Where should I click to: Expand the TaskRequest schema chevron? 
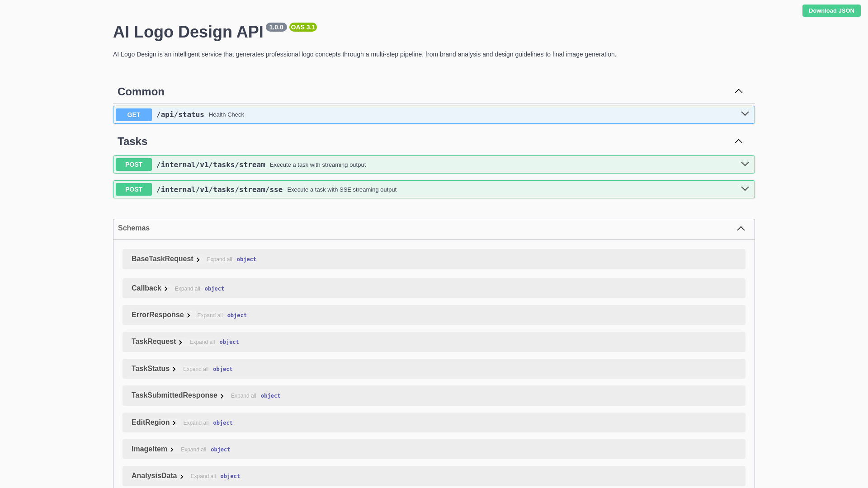(x=180, y=343)
